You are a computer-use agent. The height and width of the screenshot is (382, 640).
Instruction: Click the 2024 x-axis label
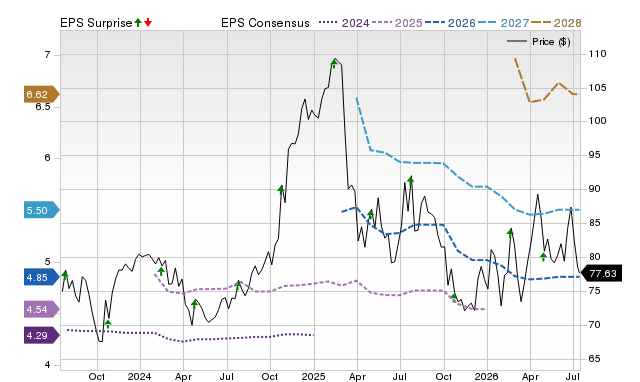coord(140,376)
